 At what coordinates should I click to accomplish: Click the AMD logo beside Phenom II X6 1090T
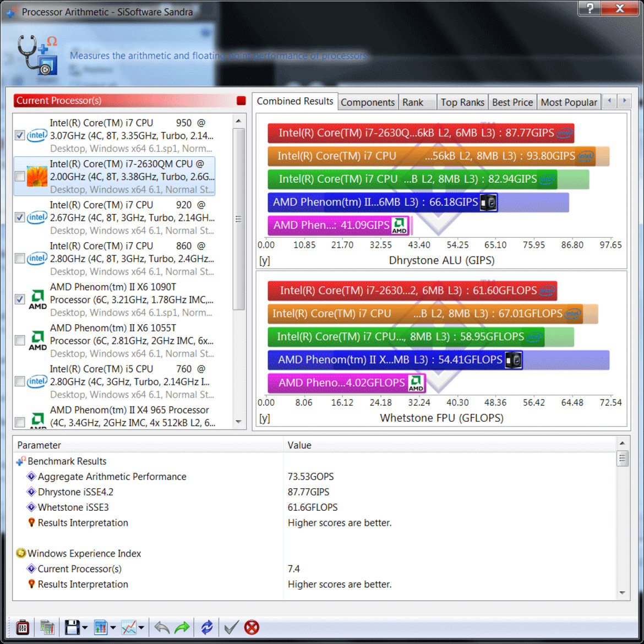[x=37, y=299]
